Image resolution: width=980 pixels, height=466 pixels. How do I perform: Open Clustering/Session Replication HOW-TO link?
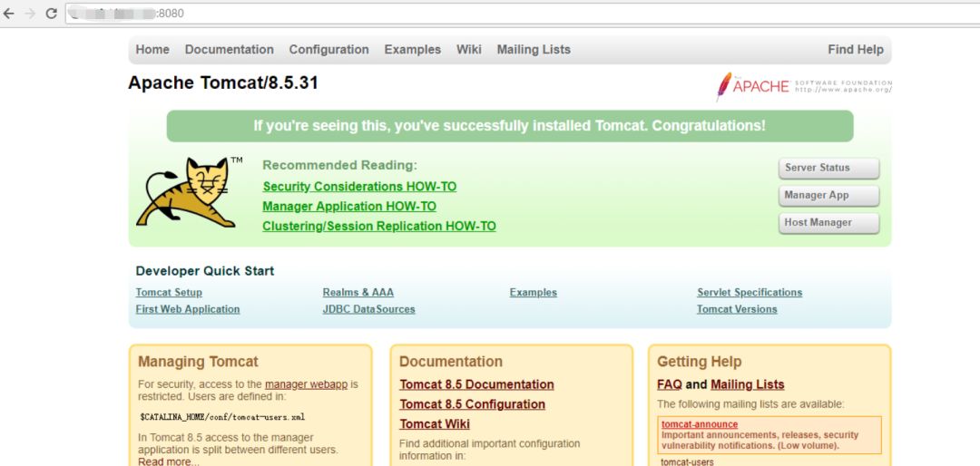(379, 227)
